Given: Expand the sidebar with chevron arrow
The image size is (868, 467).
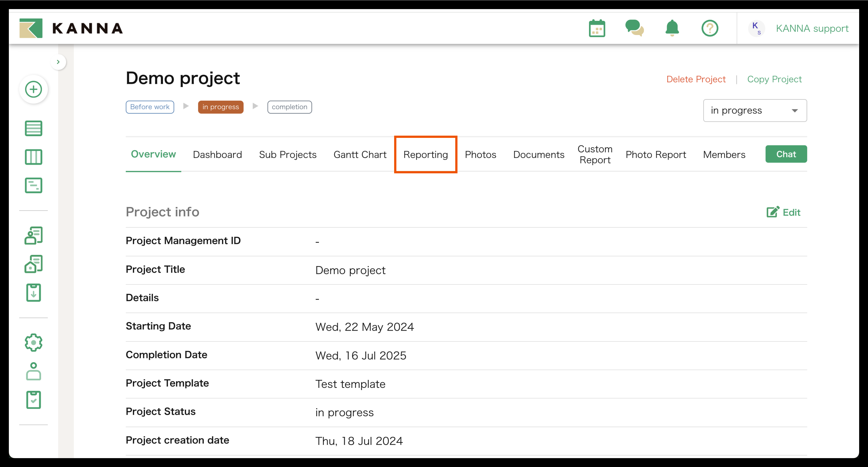Looking at the screenshot, I should tap(58, 62).
